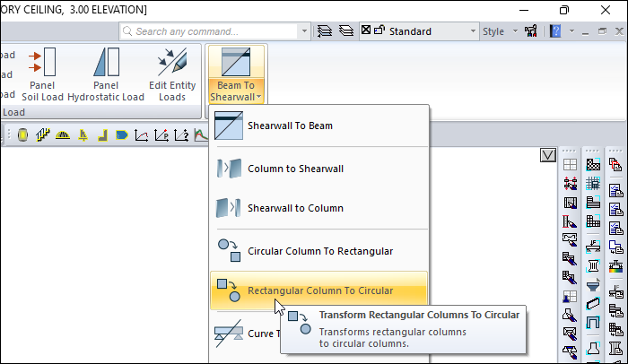628x364 pixels.
Task: Expand the search command dropdown arrow
Action: 304,31
